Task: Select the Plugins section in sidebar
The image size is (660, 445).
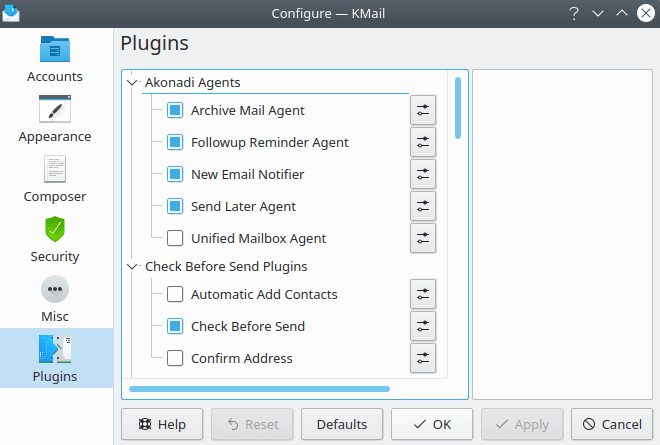Action: pyautogui.click(x=56, y=358)
